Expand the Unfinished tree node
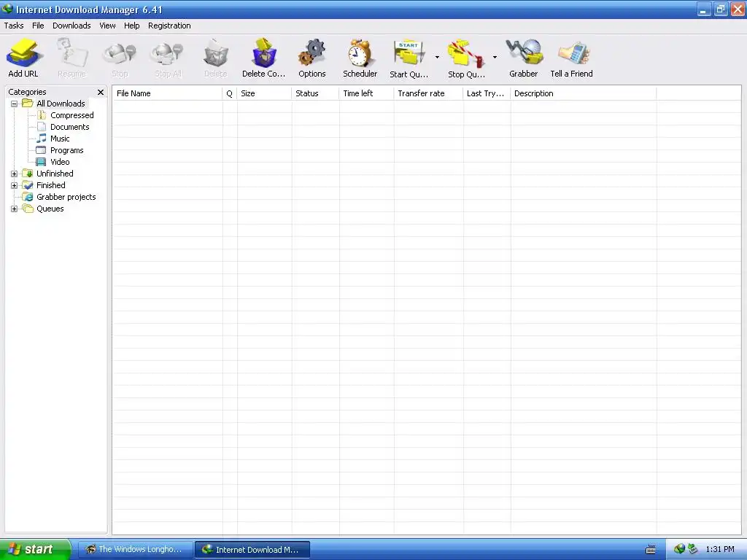747x560 pixels. tap(15, 174)
